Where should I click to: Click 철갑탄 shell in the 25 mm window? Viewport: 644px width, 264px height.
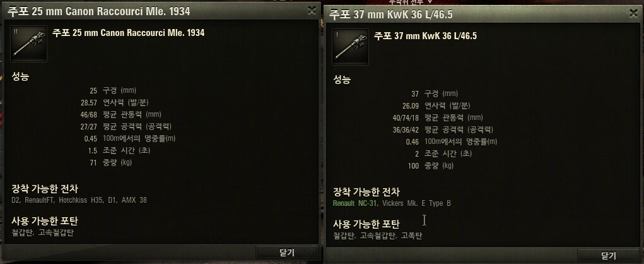point(22,233)
